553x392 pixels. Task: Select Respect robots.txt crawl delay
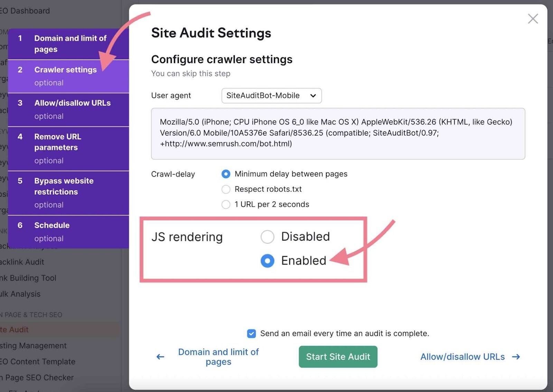(x=226, y=189)
